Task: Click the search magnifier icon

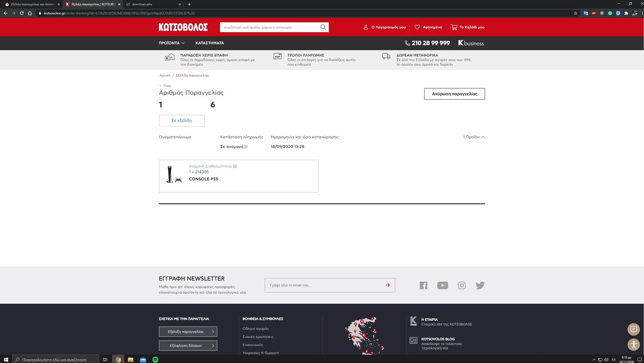Action: click(323, 27)
